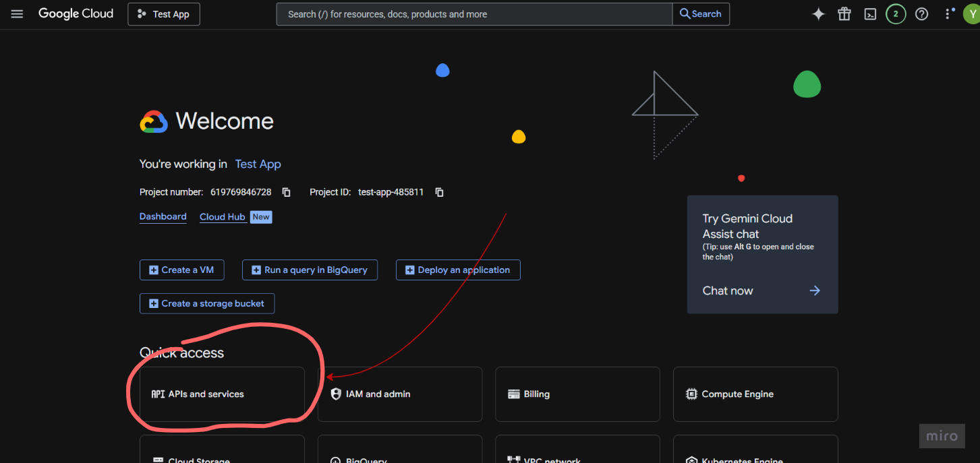Open the Billing quick access card
The image size is (980, 463).
(x=577, y=394)
